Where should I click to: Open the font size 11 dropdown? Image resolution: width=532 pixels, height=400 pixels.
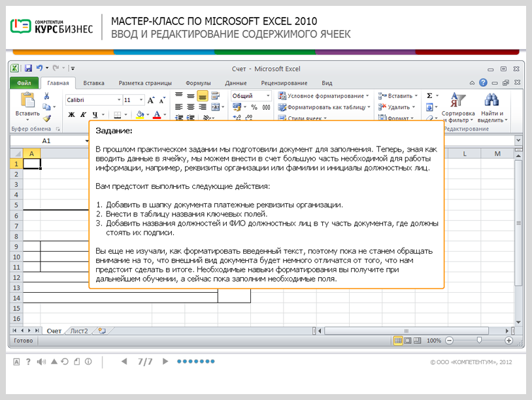[x=141, y=100]
